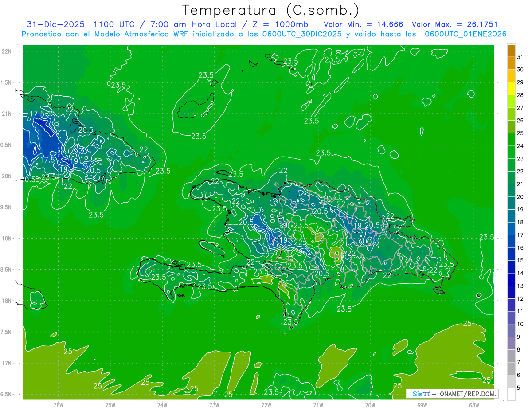The image size is (532, 411).
Task: Click the "18N" latitude axis label
Action: tap(7, 301)
